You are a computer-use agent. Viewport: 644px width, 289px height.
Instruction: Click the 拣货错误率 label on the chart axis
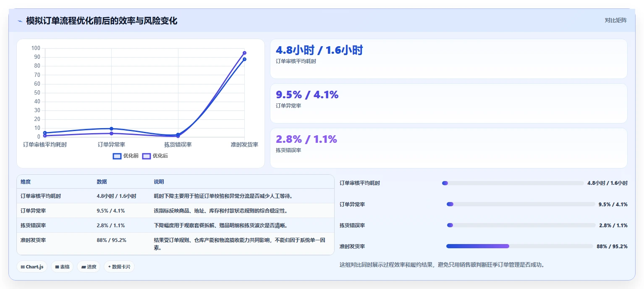pos(178,144)
